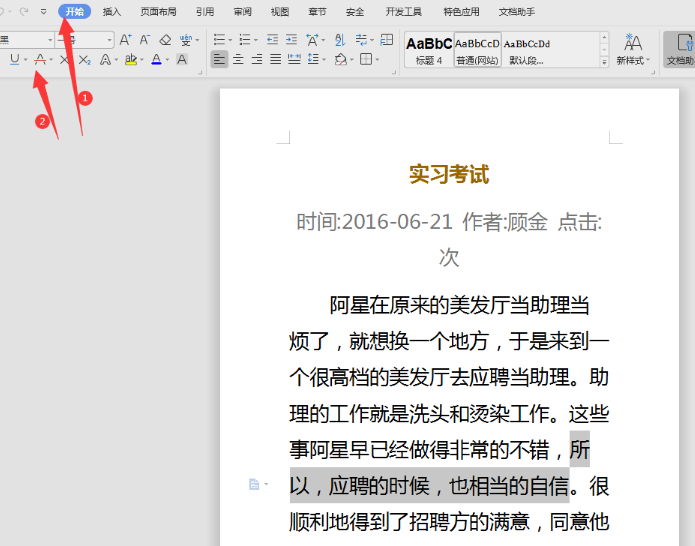This screenshot has height=546, width=695.
Task: Open the 特色应用 tab
Action: click(x=461, y=12)
